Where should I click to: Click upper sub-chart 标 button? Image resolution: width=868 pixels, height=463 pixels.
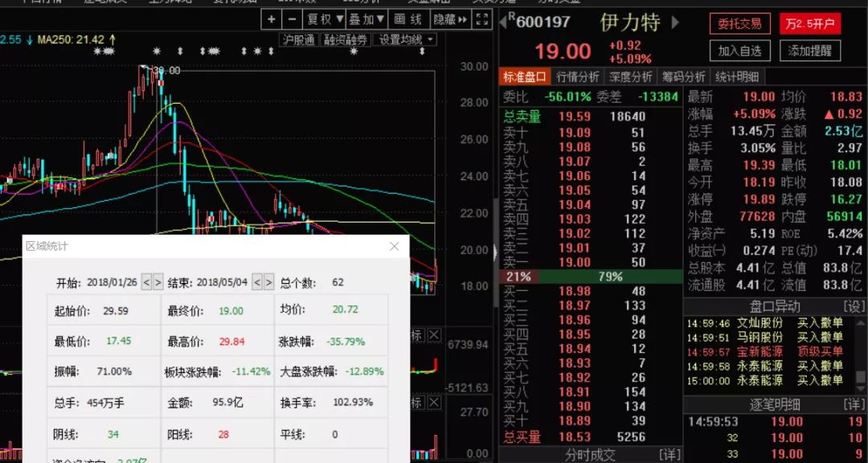click(x=417, y=335)
